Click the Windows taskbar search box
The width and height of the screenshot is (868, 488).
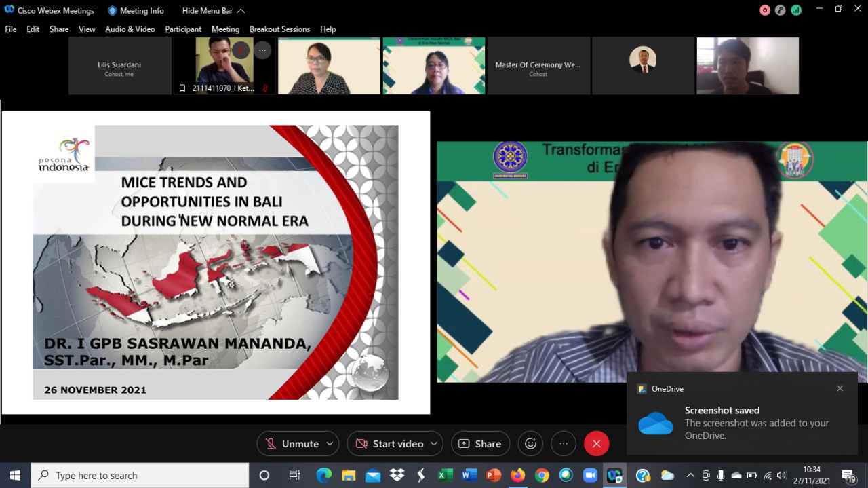pos(140,476)
